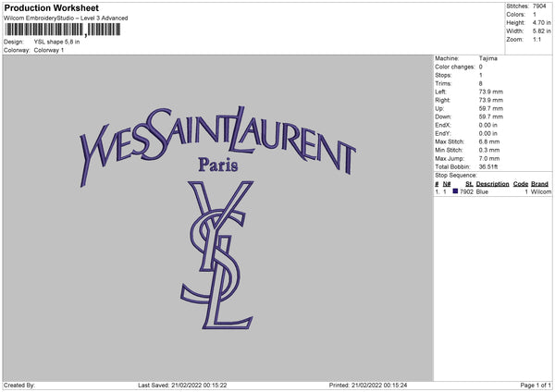The height and width of the screenshot is (392, 555).
Task: Click the 'Trims:' label
Action: click(x=443, y=83)
